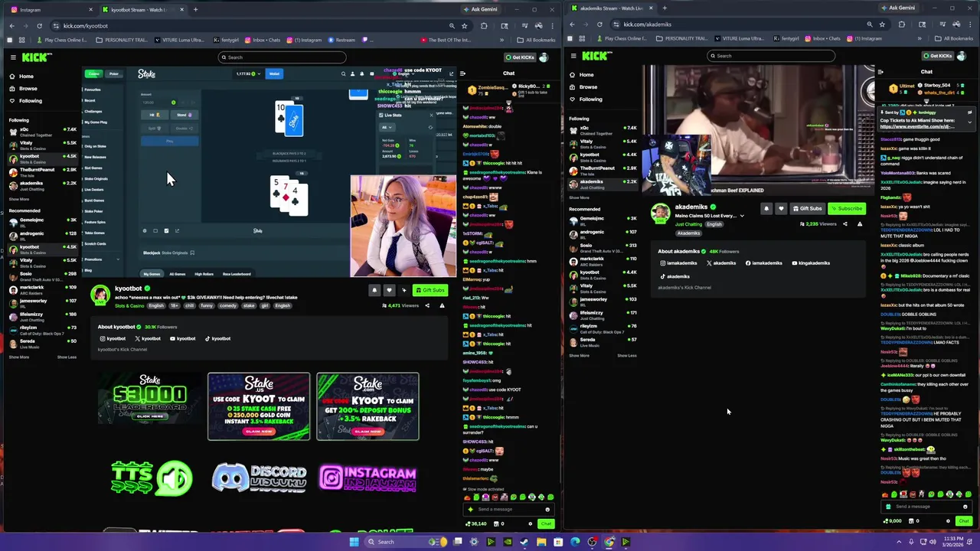Report akademiks stream via warning icon
The image size is (980, 551).
pos(860,224)
